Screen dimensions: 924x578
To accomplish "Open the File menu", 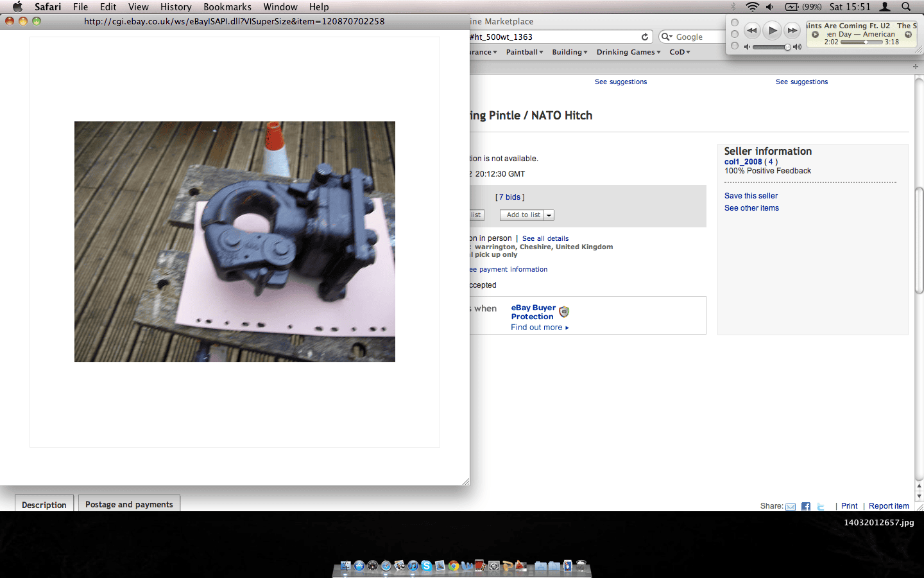I will (x=80, y=6).
